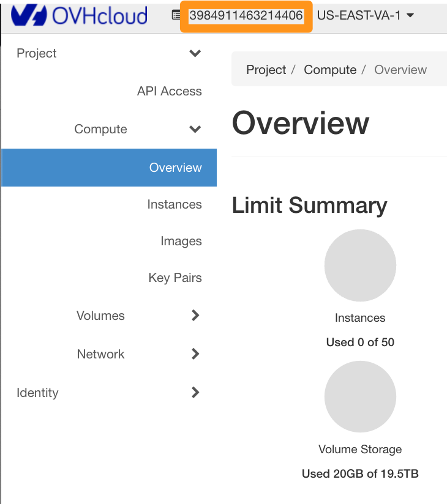Click the Project chevron icon
Screen dimensions: 447x504
tap(195, 53)
